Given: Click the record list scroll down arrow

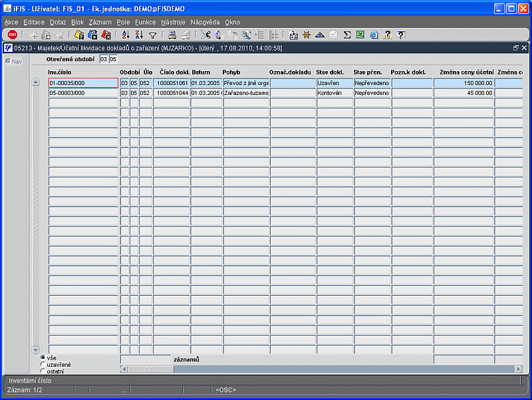Looking at the screenshot, I should click(36, 350).
